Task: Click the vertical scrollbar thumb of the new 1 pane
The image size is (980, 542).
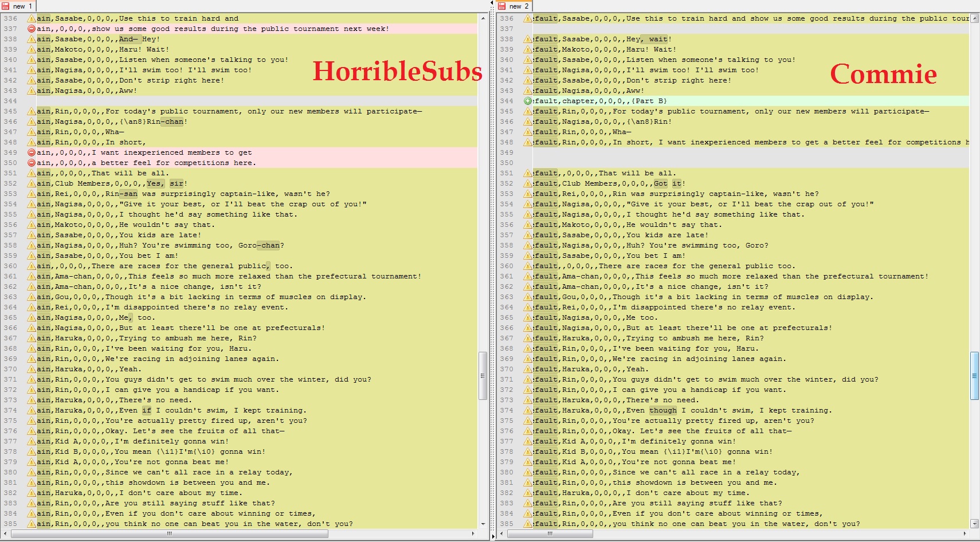Action: click(483, 375)
